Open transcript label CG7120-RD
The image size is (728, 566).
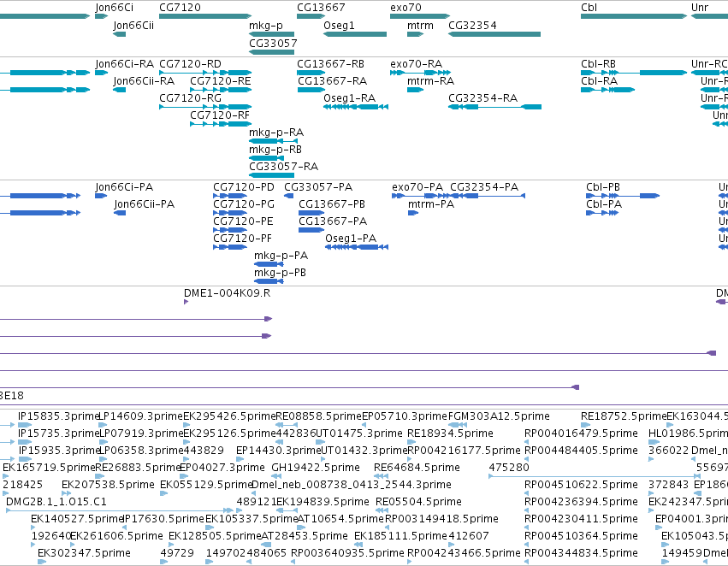coord(191,63)
